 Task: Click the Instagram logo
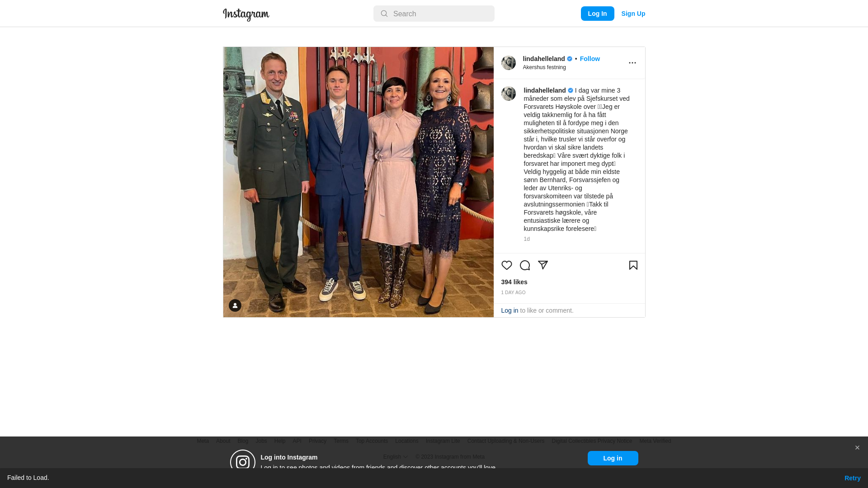[x=246, y=14]
